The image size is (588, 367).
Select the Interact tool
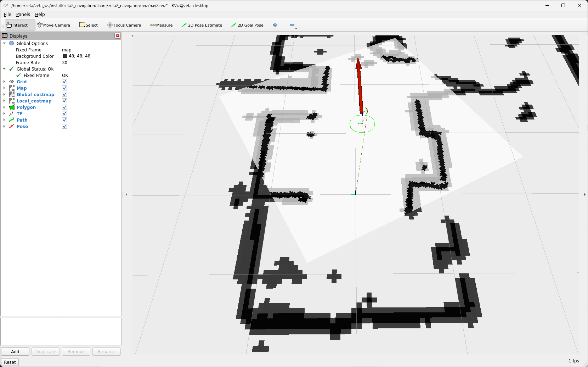[20, 25]
